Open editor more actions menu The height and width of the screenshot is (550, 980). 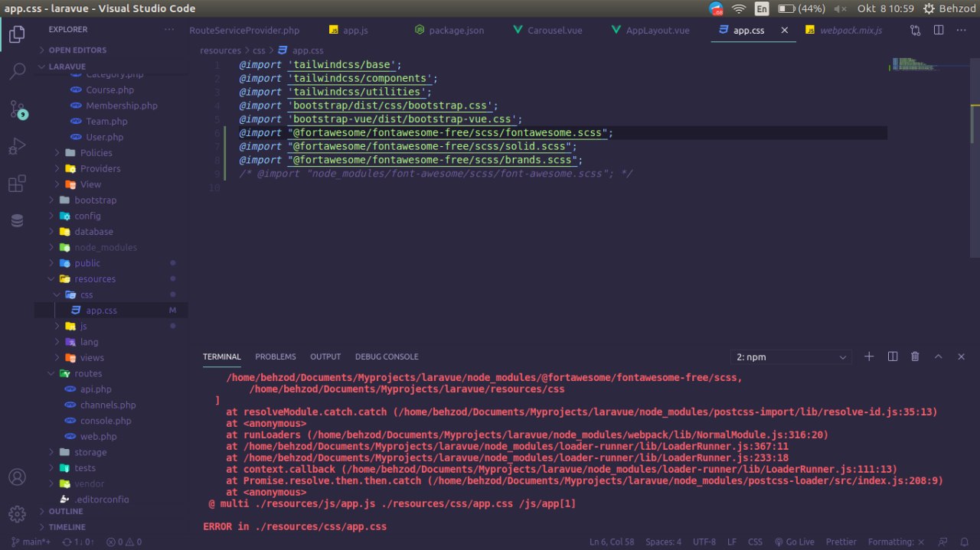(x=962, y=31)
